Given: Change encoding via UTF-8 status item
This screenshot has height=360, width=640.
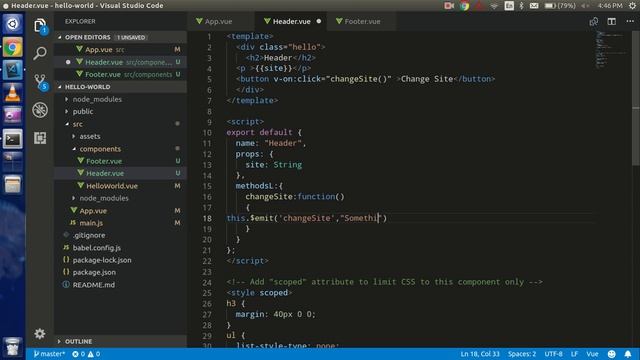Looking at the screenshot, I should [x=553, y=354].
